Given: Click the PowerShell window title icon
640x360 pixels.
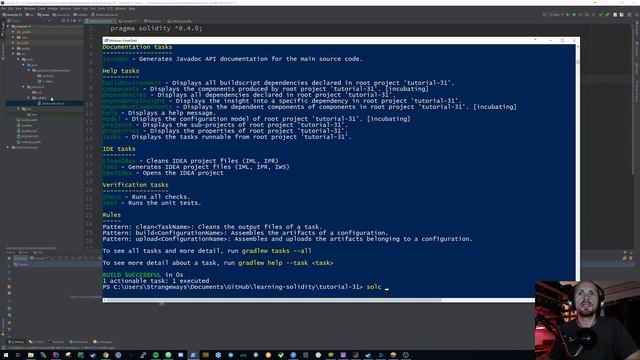Looking at the screenshot, I should click(x=107, y=40).
